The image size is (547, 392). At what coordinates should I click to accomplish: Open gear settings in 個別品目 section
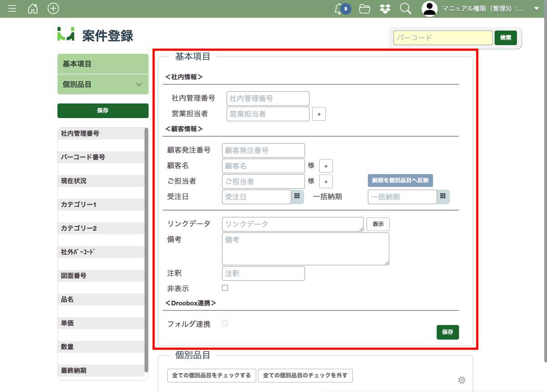click(x=461, y=380)
